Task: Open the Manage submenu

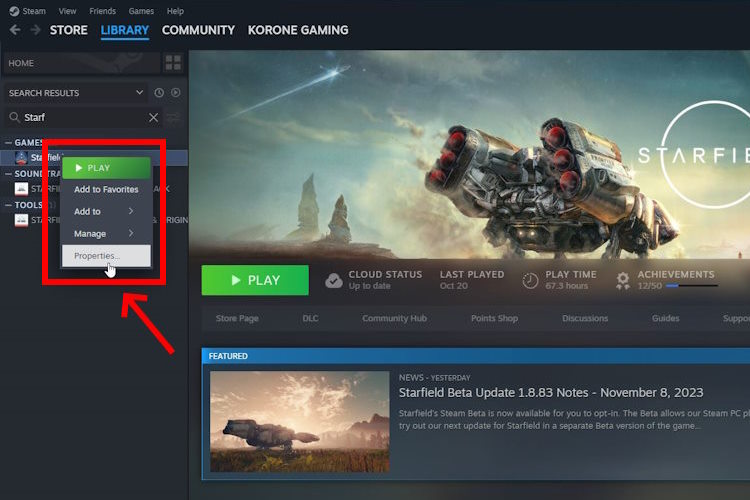Action: [x=106, y=233]
